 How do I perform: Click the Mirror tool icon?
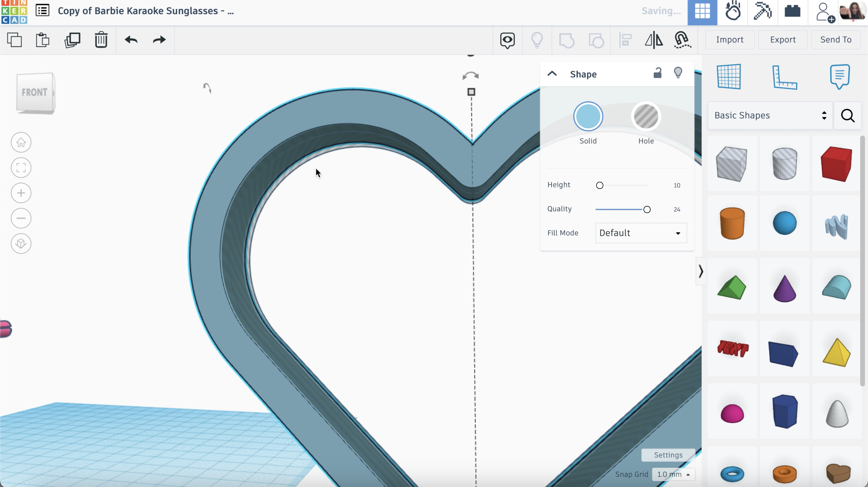point(654,39)
